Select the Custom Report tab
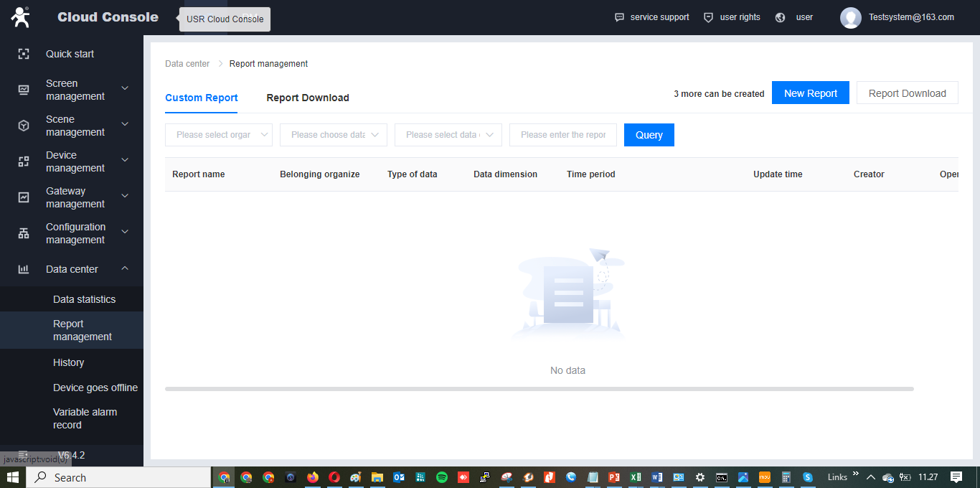980x488 pixels. (x=201, y=98)
